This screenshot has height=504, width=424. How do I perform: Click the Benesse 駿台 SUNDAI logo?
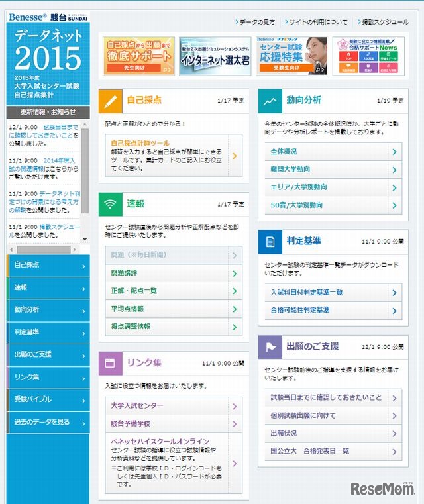coord(48,17)
